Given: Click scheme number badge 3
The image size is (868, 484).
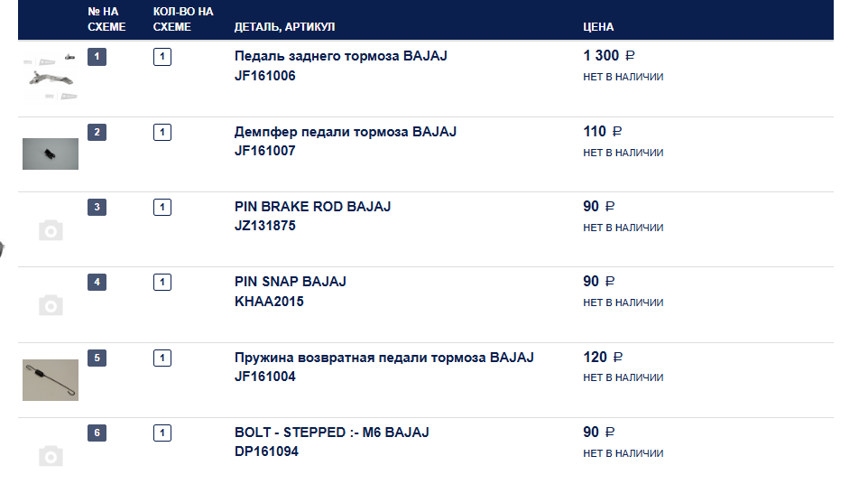Looking at the screenshot, I should (97, 207).
